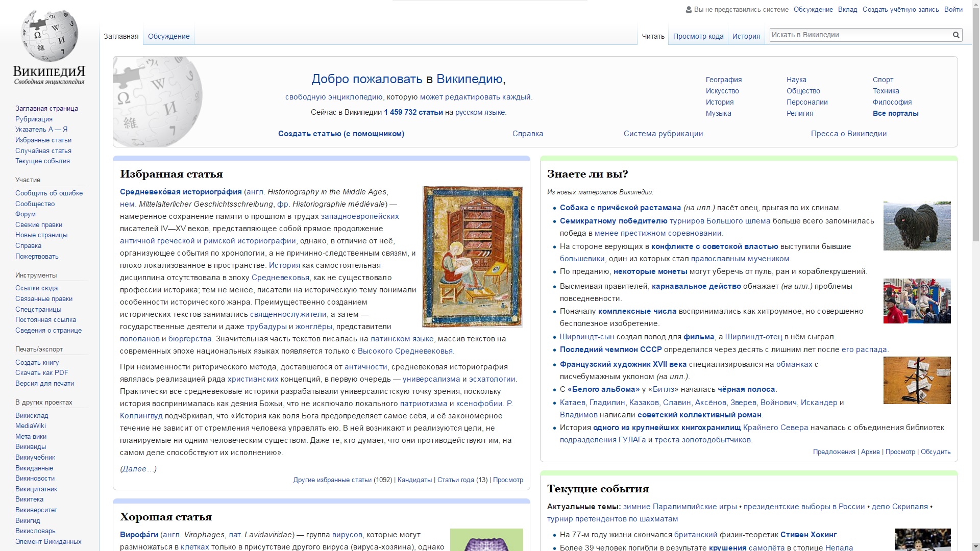Open Скачать как PDF in sidebar

click(x=41, y=372)
